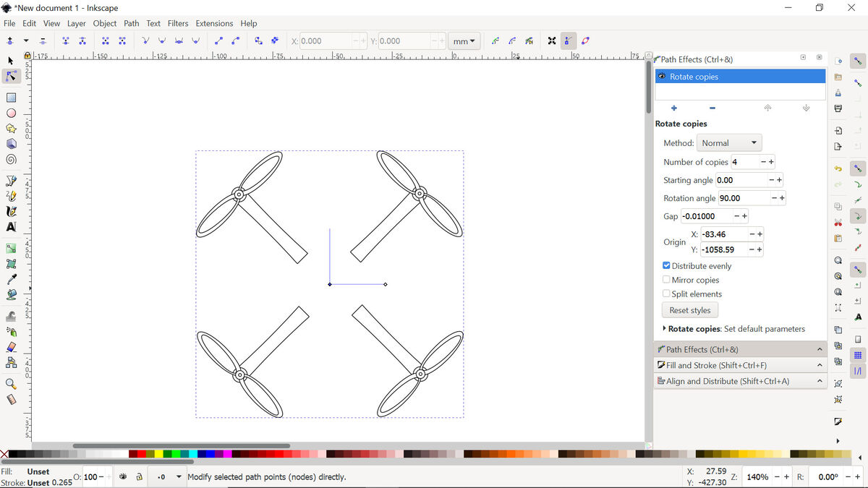Screen dimensions: 868x488
Task: Toggle visibility eye of Rotate copies effect
Action: point(662,76)
